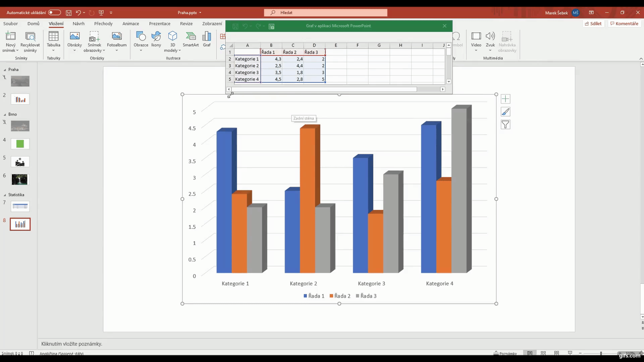Turn off Automatické ukládání
Image resolution: width=644 pixels, height=362 pixels.
point(54,12)
